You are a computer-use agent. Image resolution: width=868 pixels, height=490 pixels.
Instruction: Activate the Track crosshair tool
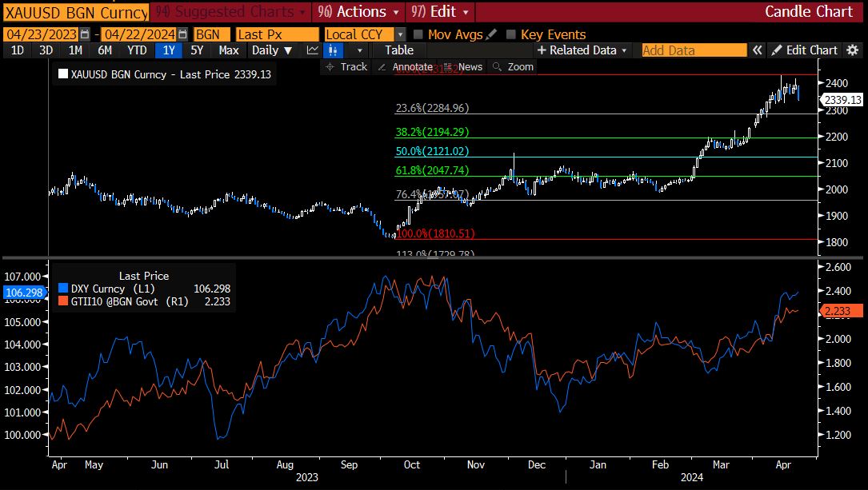(346, 67)
